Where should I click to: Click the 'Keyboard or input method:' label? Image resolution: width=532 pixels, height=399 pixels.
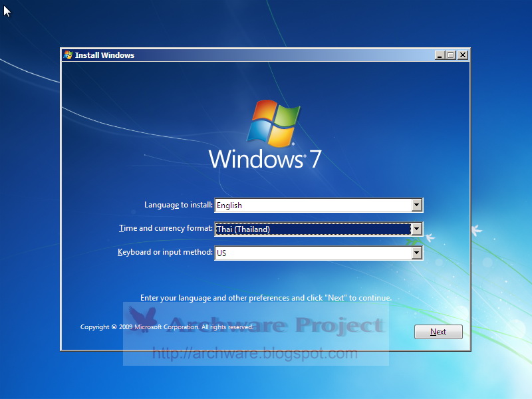pyautogui.click(x=165, y=252)
